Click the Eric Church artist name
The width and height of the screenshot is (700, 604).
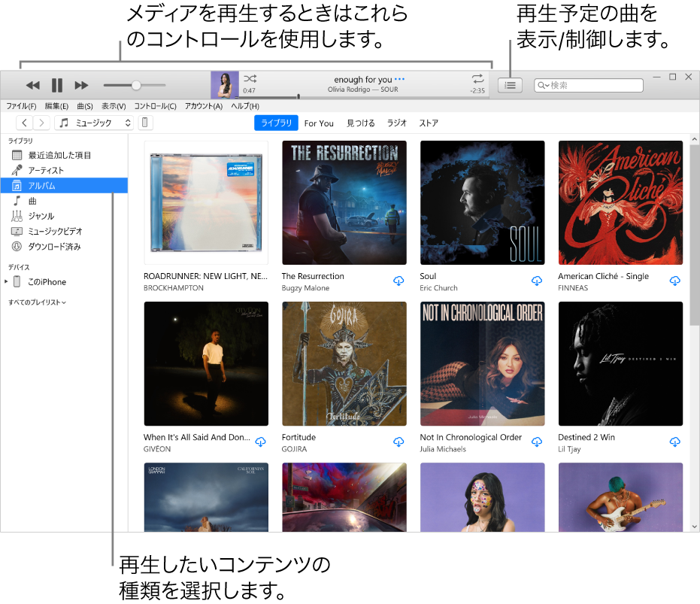pyautogui.click(x=438, y=288)
